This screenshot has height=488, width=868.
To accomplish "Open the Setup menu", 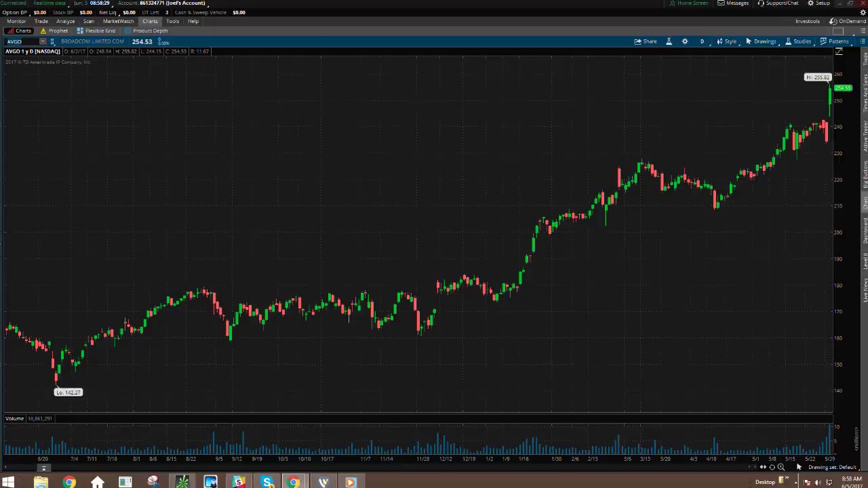I will point(818,3).
